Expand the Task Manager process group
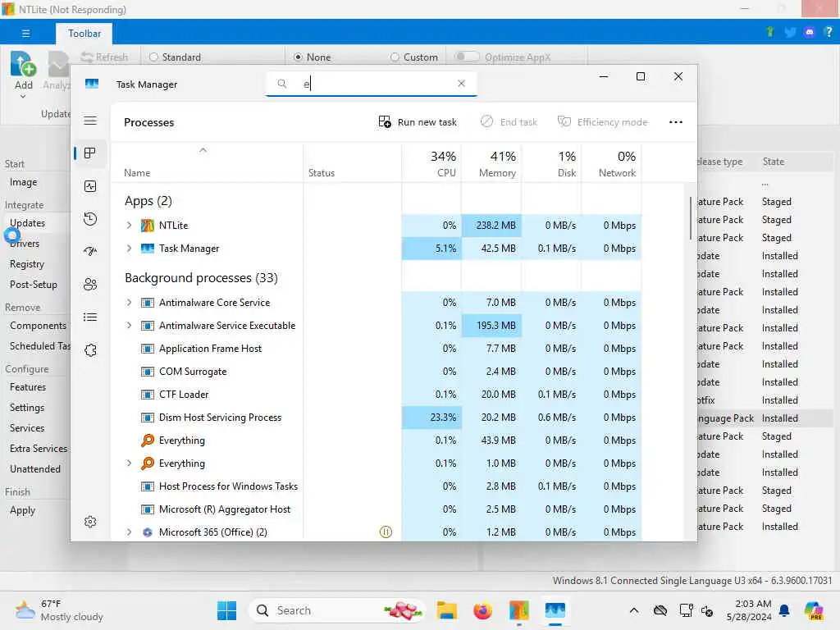Screen dimensions: 840x630 129,248
